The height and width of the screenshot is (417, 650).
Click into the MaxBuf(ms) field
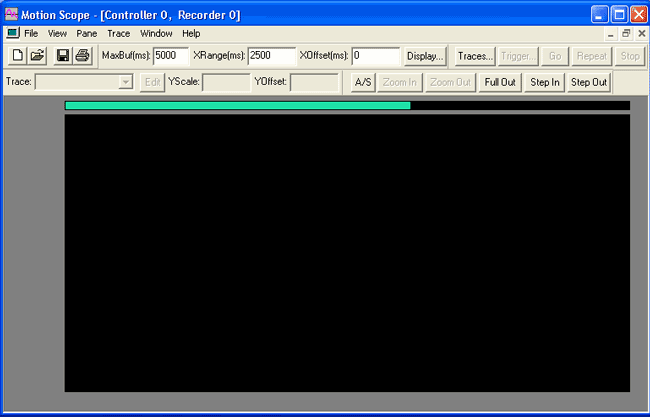171,56
